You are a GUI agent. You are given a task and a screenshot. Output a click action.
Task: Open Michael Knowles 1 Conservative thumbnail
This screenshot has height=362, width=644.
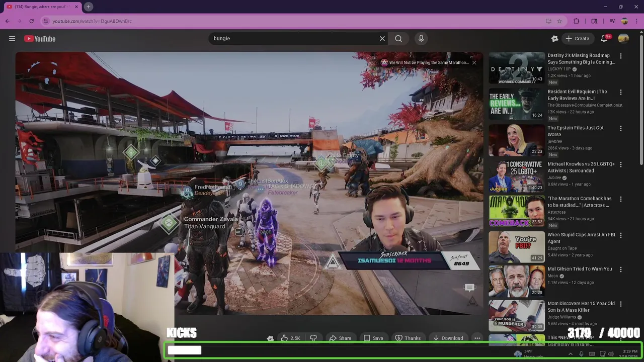pyautogui.click(x=517, y=176)
